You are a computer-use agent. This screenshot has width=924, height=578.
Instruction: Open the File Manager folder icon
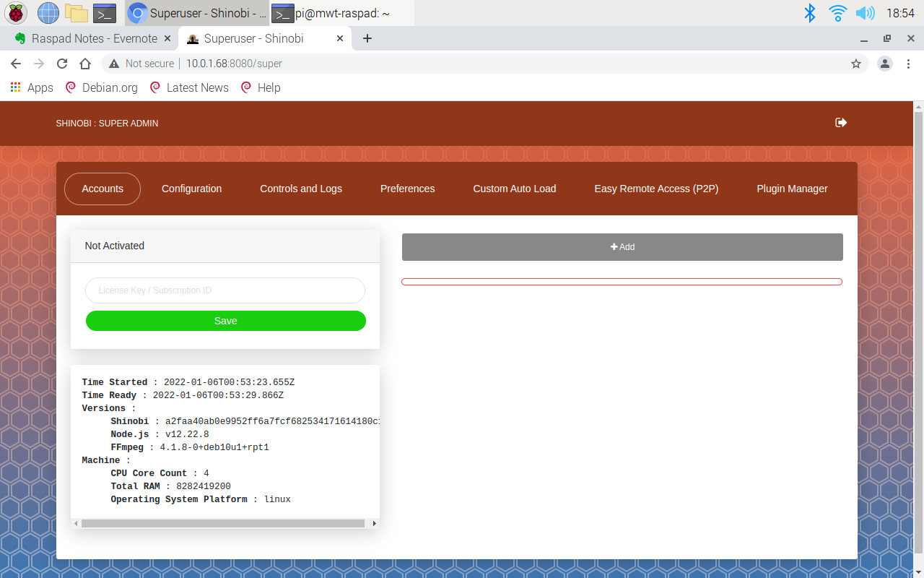(x=77, y=13)
